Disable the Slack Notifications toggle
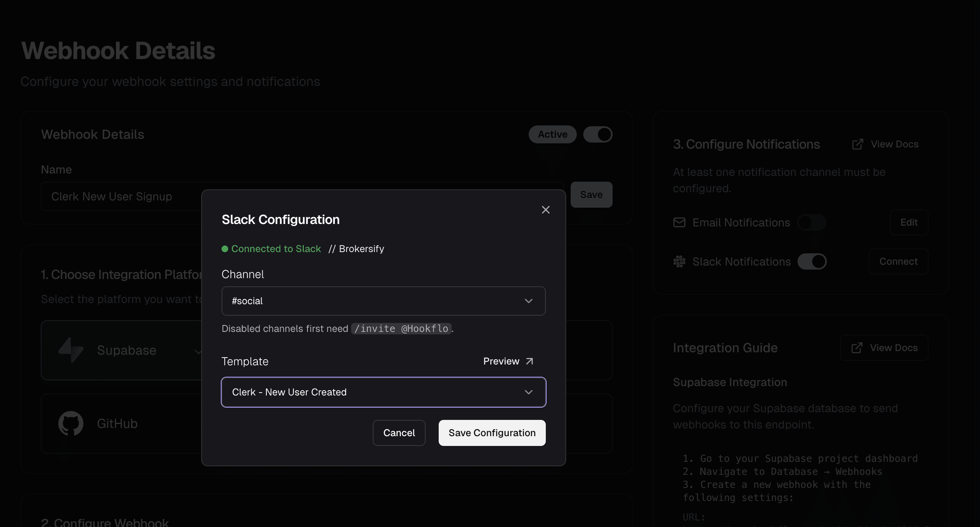 [812, 261]
